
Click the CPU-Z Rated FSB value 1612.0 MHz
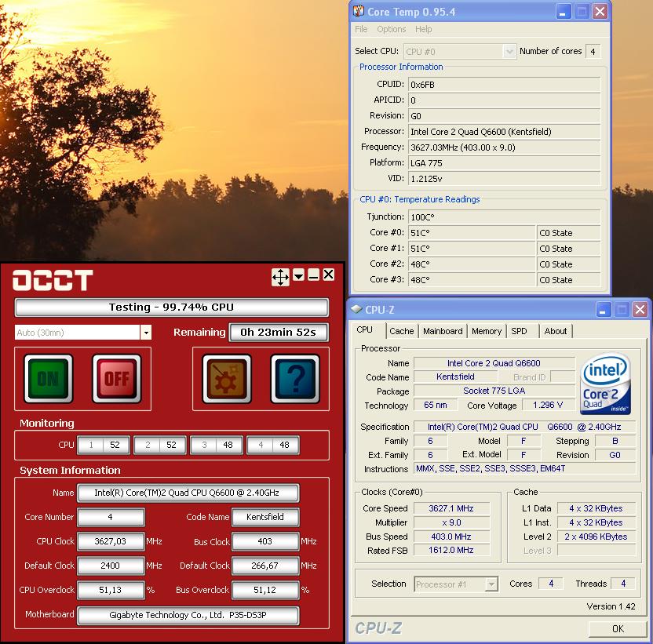pyautogui.click(x=451, y=550)
